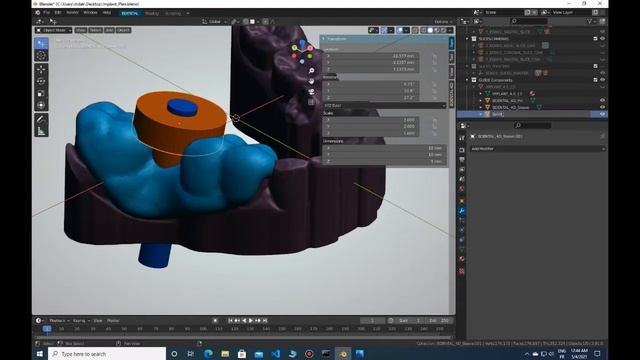Click the blue Z axis of navigation gizmo
This screenshot has width=640, height=360.
click(302, 42)
